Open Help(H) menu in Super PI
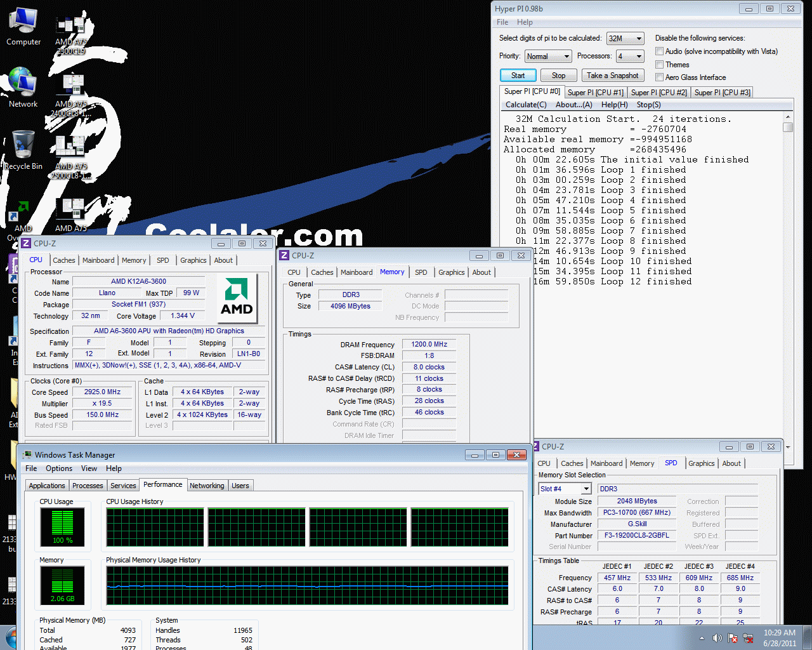The width and height of the screenshot is (812, 650). 614,105
